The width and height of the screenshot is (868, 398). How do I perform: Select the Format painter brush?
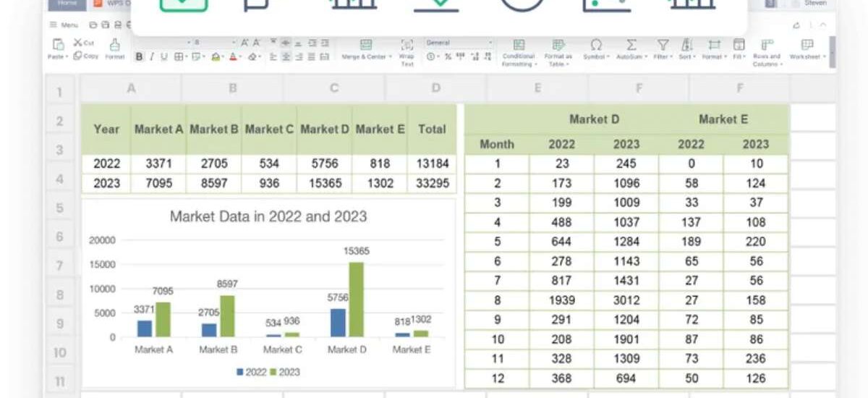point(114,45)
